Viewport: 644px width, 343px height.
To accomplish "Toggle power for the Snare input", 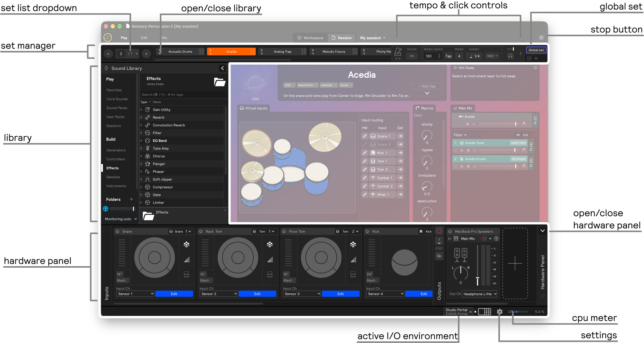I will pyautogui.click(x=117, y=231).
